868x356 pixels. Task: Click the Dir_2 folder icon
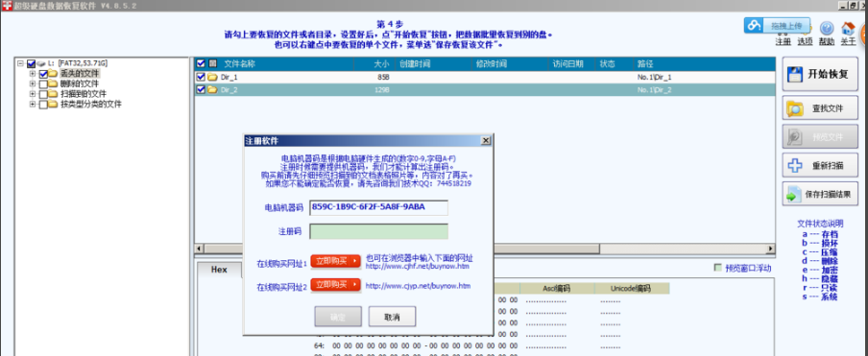coord(212,89)
